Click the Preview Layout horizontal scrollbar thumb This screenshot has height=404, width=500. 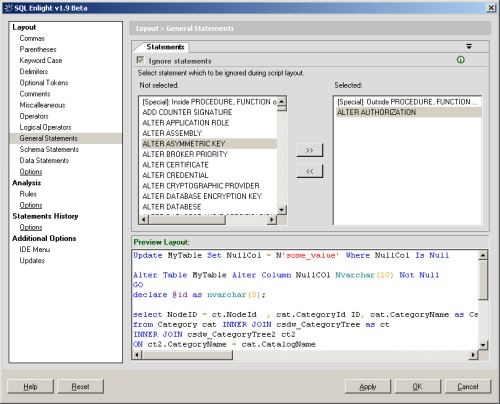[187, 355]
